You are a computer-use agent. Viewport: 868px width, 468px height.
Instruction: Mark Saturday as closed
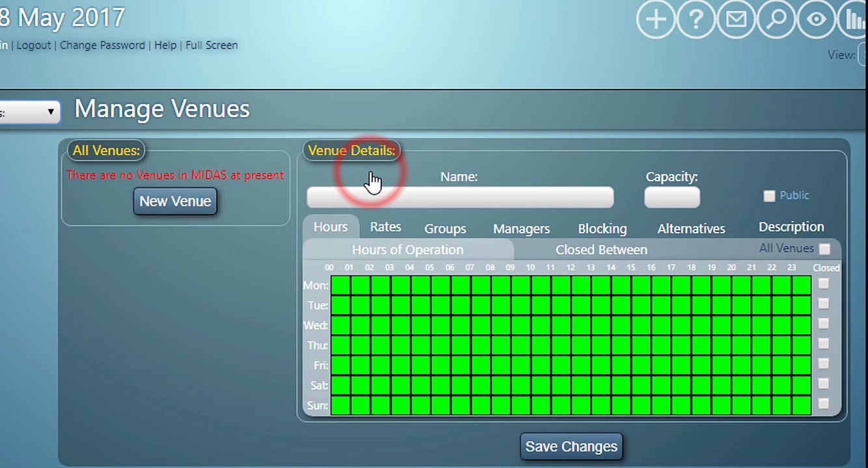(x=824, y=383)
